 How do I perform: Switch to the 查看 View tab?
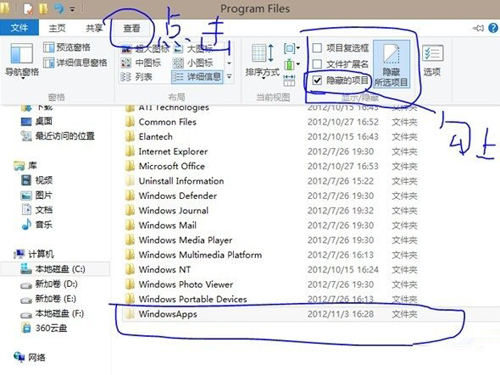pyautogui.click(x=132, y=28)
